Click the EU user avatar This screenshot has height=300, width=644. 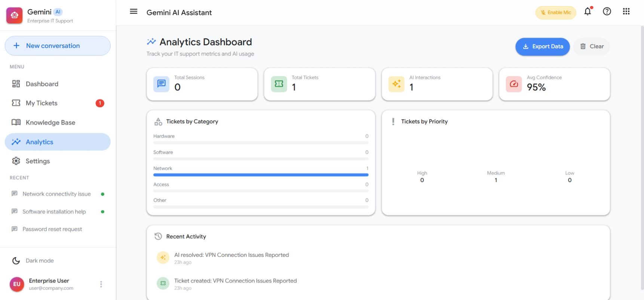click(17, 284)
